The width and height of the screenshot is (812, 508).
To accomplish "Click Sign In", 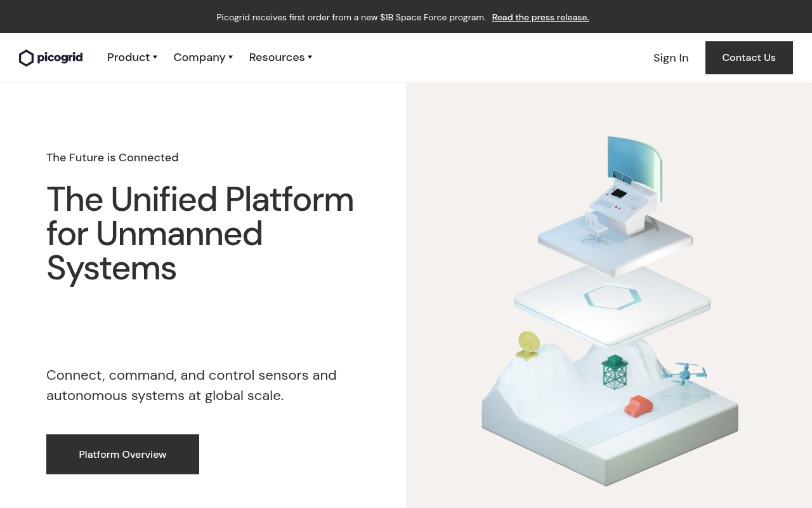I will coord(671,57).
